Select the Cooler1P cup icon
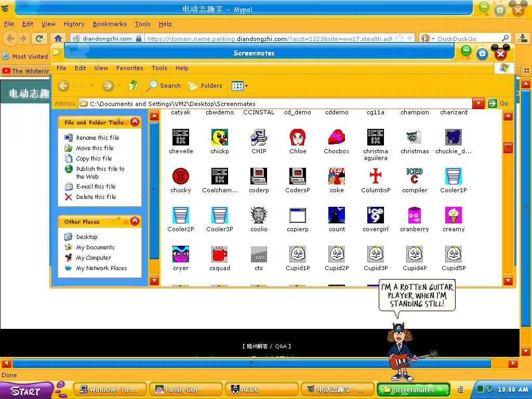532x399 pixels. pos(454,176)
